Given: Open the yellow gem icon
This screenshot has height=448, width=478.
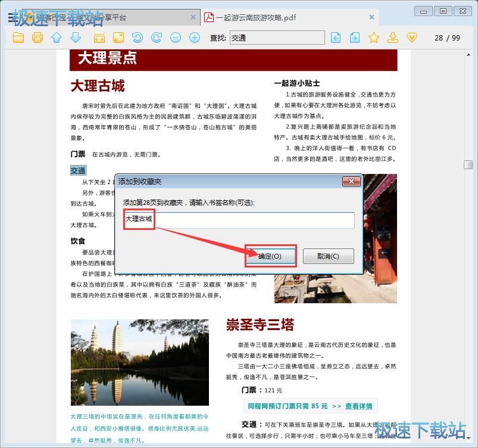Looking at the screenshot, I should pos(412,38).
